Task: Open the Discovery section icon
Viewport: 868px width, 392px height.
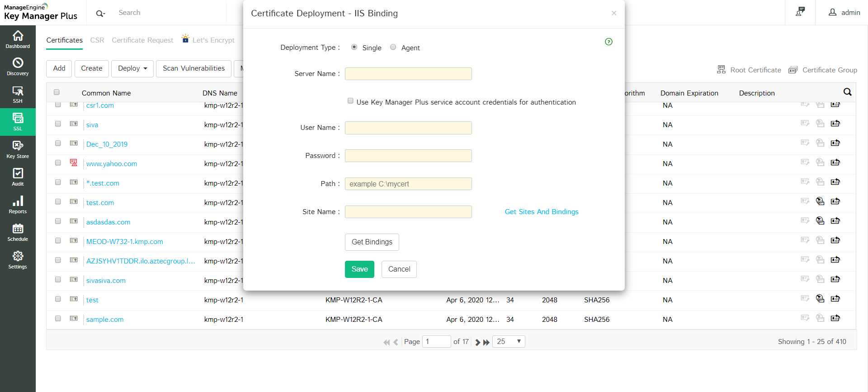Action: (x=18, y=66)
